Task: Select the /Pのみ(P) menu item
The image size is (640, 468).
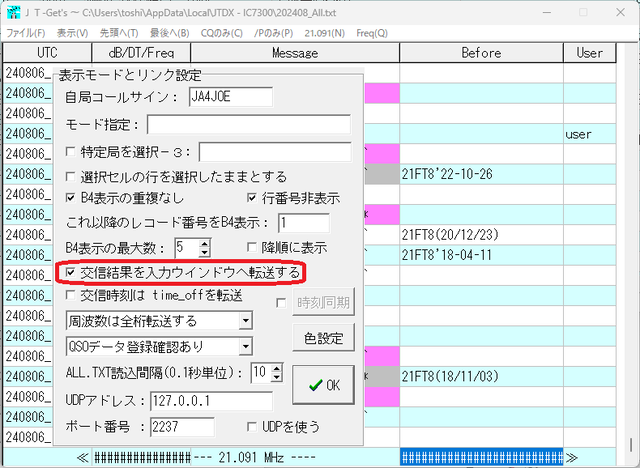Action: pos(273,33)
